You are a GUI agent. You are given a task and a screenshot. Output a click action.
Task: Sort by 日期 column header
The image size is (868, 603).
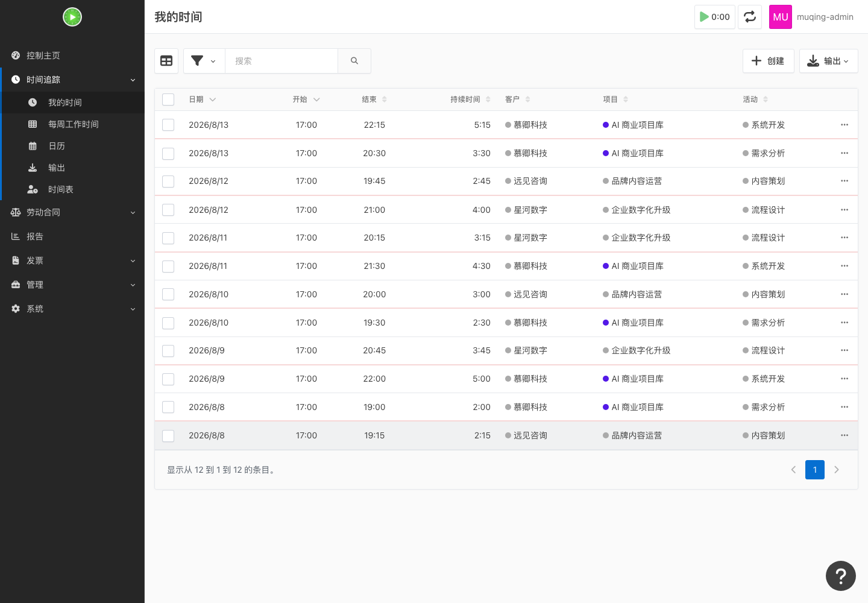tap(202, 99)
